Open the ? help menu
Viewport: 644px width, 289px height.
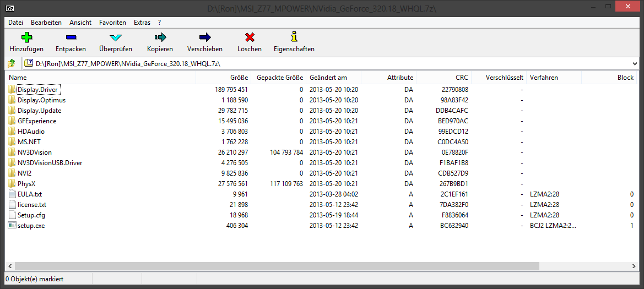[159, 23]
